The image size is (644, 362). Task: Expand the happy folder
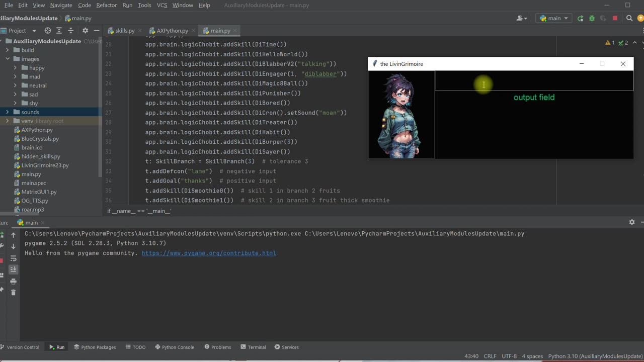16,68
